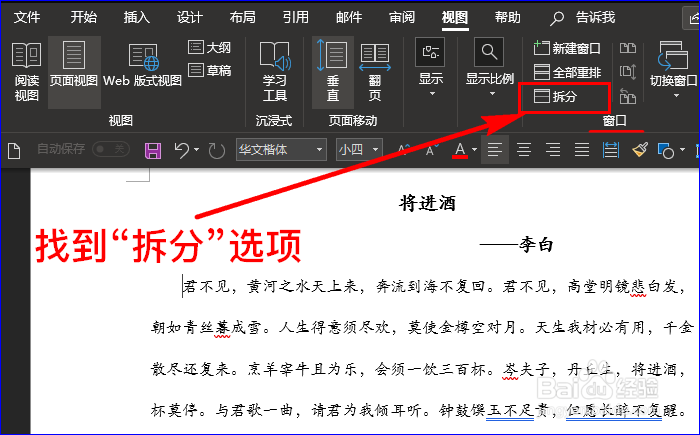Switch to 阅读视图 reading mode
This screenshot has height=435, width=700.
click(x=26, y=72)
